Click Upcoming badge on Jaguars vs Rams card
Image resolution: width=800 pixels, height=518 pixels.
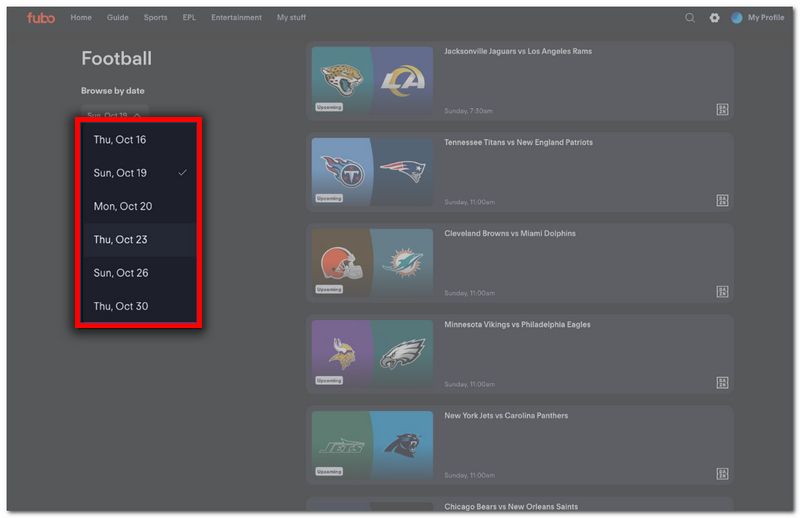[x=329, y=107]
